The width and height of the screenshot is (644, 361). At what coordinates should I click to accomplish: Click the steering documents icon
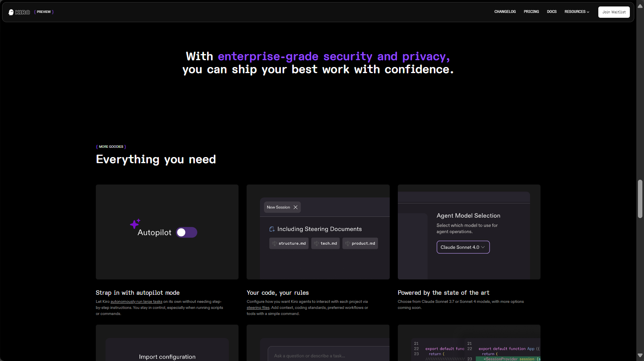point(272,229)
